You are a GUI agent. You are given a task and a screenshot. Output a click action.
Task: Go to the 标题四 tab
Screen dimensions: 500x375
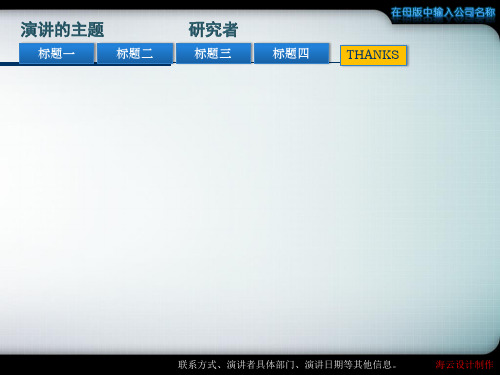291,53
